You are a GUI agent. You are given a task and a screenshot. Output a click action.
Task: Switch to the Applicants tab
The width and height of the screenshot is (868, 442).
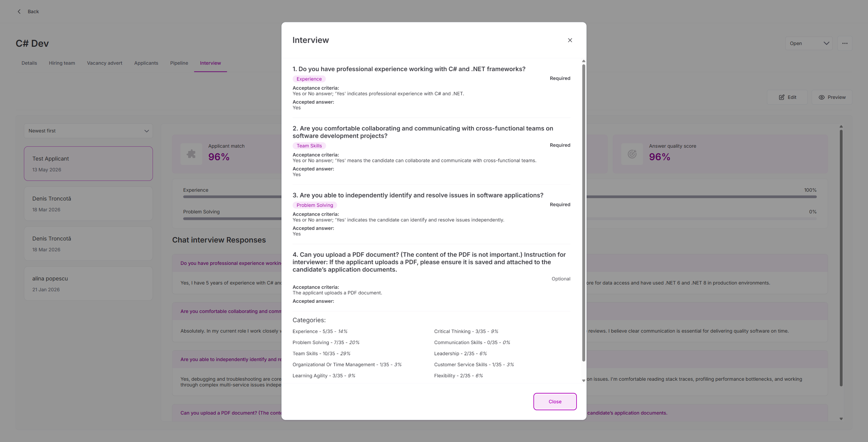[146, 63]
